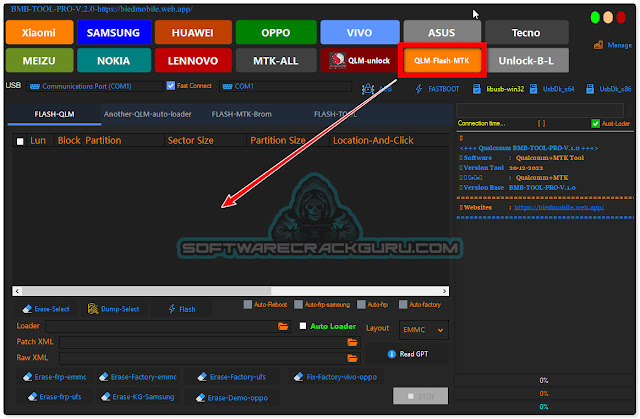
Task: Click the Erase-frp-ufs button
Action: tap(54, 396)
